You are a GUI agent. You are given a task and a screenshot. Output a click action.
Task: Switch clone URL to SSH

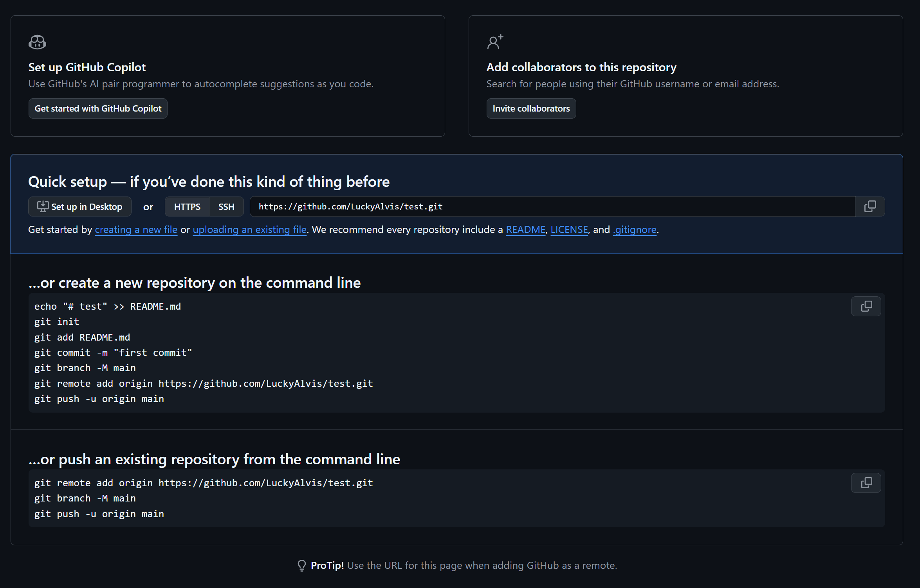click(x=226, y=207)
